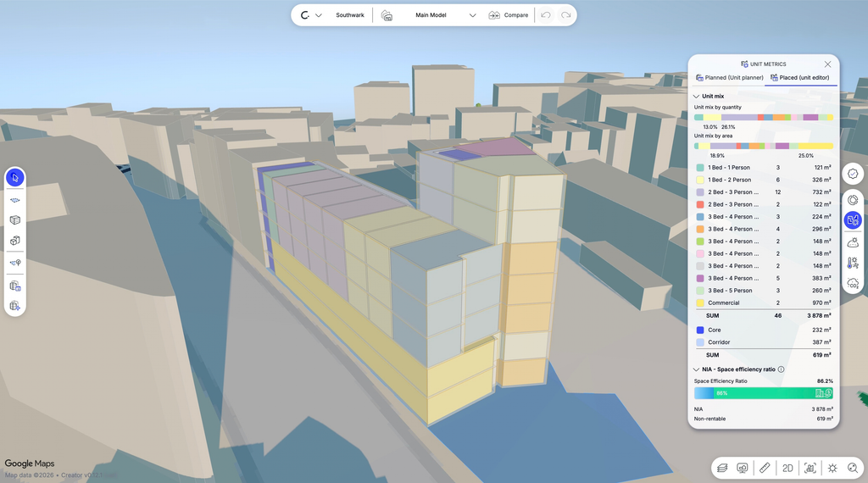Click the Space Efficiency Ratio 86.2% value
868x483 pixels.
(x=825, y=381)
